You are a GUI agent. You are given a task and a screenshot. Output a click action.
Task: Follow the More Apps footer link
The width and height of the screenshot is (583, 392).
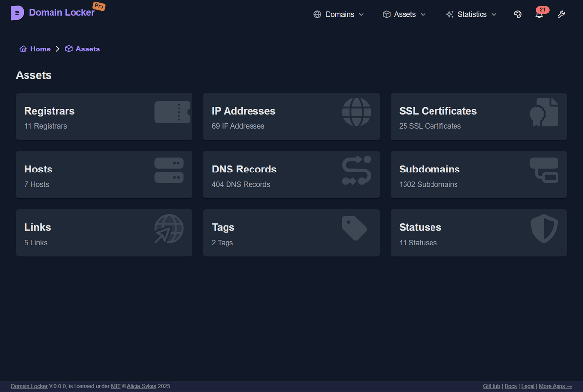555,386
